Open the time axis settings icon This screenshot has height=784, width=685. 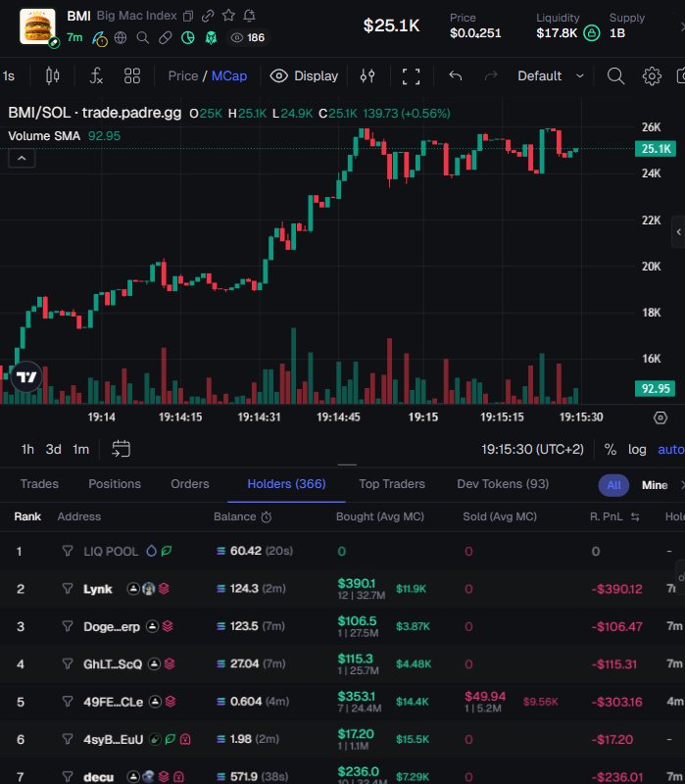tap(660, 417)
